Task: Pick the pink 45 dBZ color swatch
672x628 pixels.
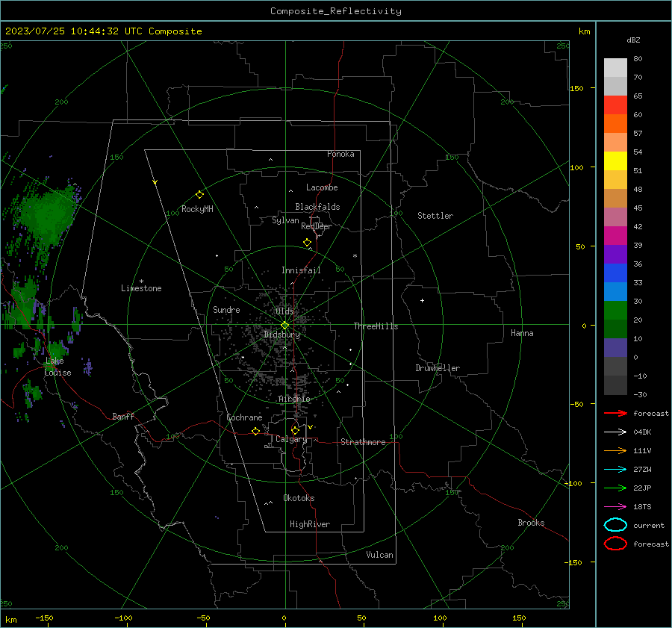Action: (x=615, y=217)
